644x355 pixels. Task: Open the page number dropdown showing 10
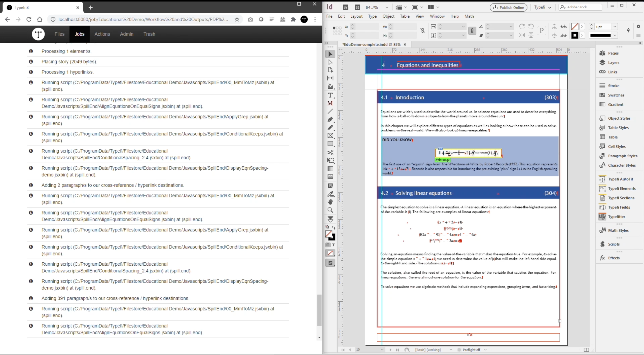click(382, 350)
